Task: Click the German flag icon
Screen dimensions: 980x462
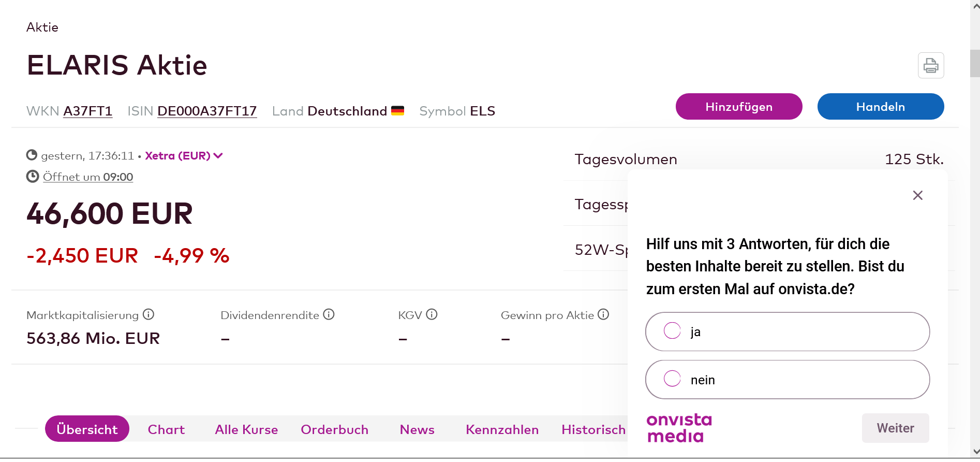Action: click(397, 111)
